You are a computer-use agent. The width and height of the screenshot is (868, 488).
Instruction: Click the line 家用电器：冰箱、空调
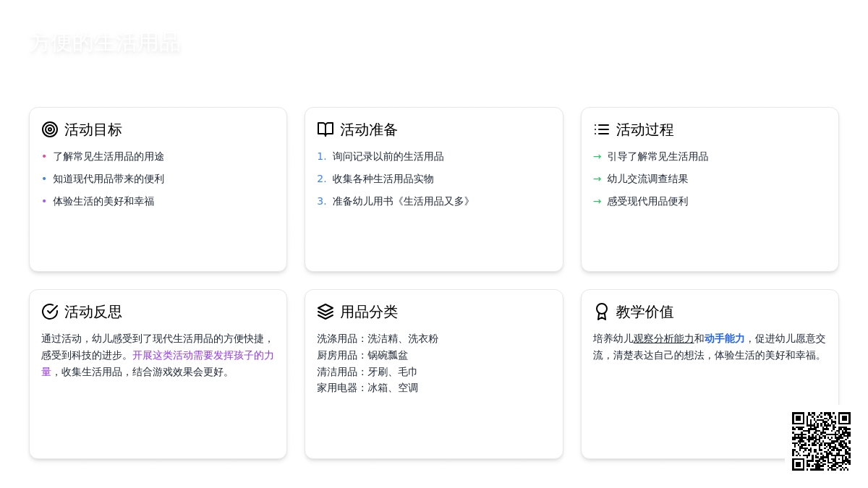coord(367,388)
